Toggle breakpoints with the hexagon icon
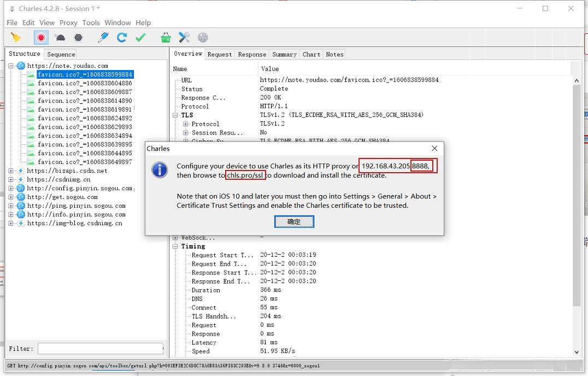Screen dimensions: 588x376 [78, 38]
